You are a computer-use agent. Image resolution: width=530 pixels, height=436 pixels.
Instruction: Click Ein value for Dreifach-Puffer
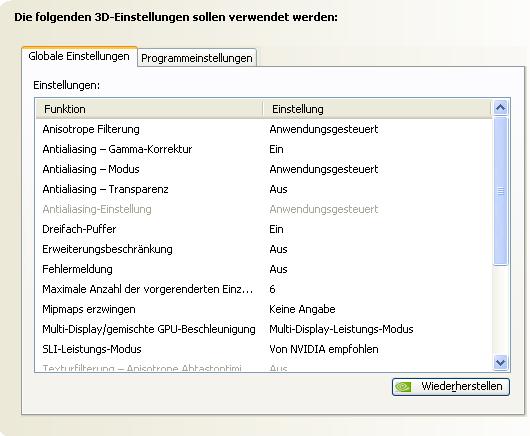tap(276, 229)
